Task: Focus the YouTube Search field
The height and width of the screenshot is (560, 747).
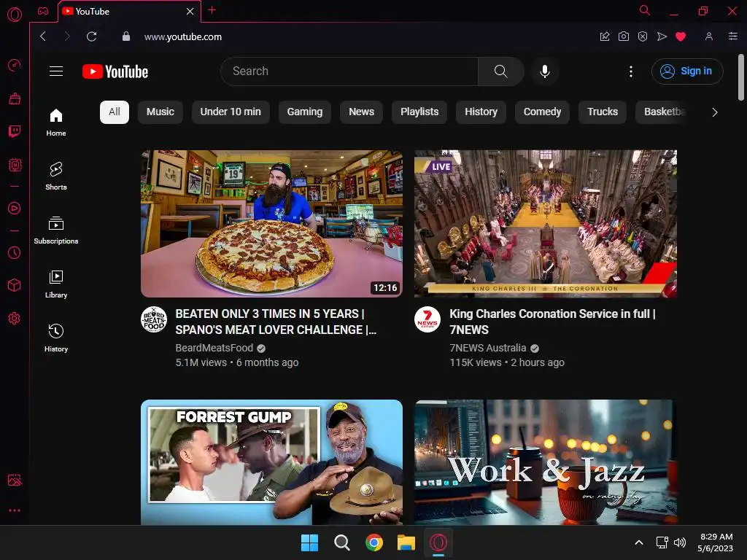Action: [x=349, y=71]
